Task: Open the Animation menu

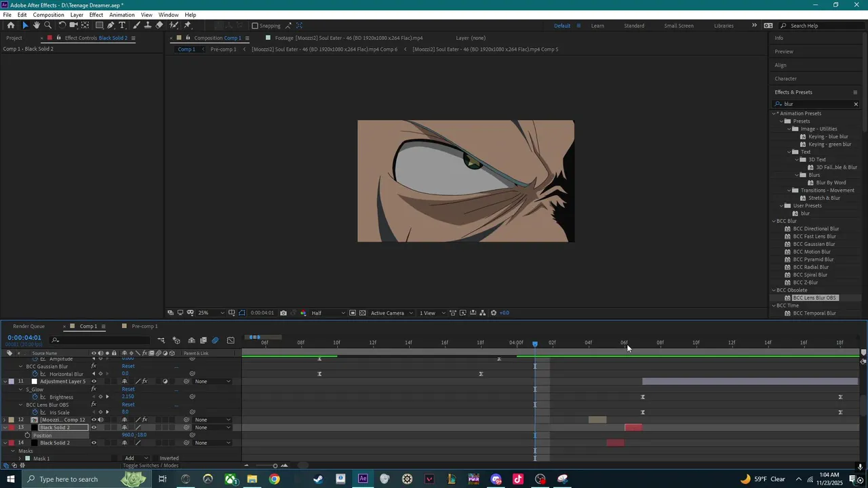Action: pos(122,15)
